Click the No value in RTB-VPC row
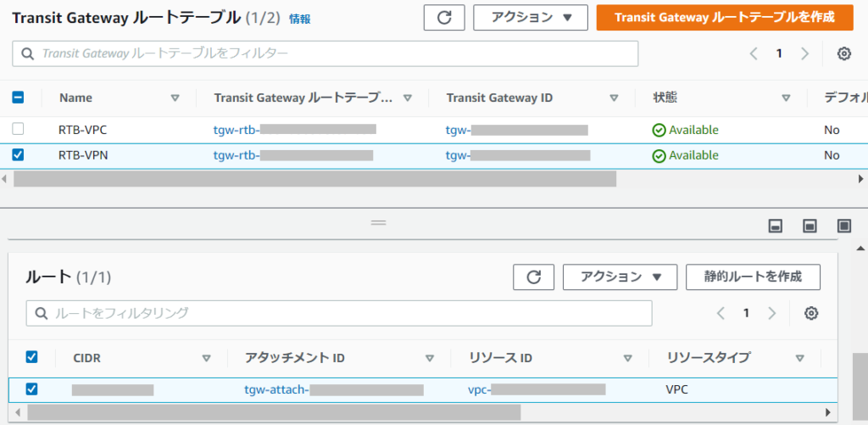Screen dimensions: 868x425 coord(832,131)
